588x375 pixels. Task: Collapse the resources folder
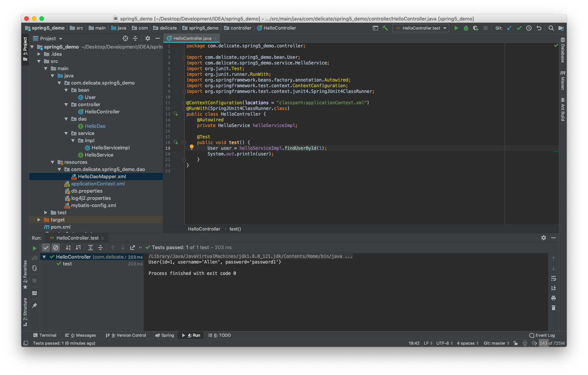(x=53, y=162)
